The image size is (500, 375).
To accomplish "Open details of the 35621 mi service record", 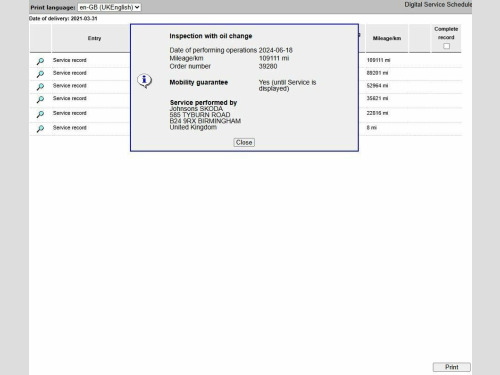I will (40, 99).
